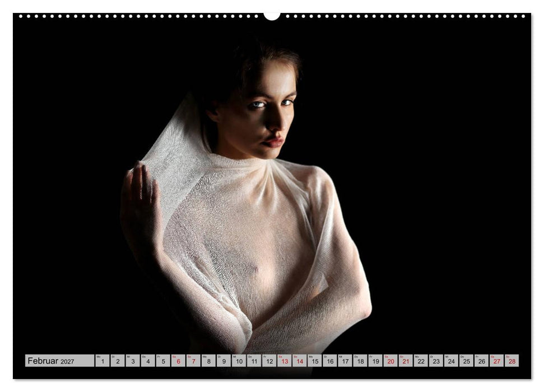This screenshot has width=544, height=392.
Task: Select red Saturday day 13
Action: [x=285, y=361]
